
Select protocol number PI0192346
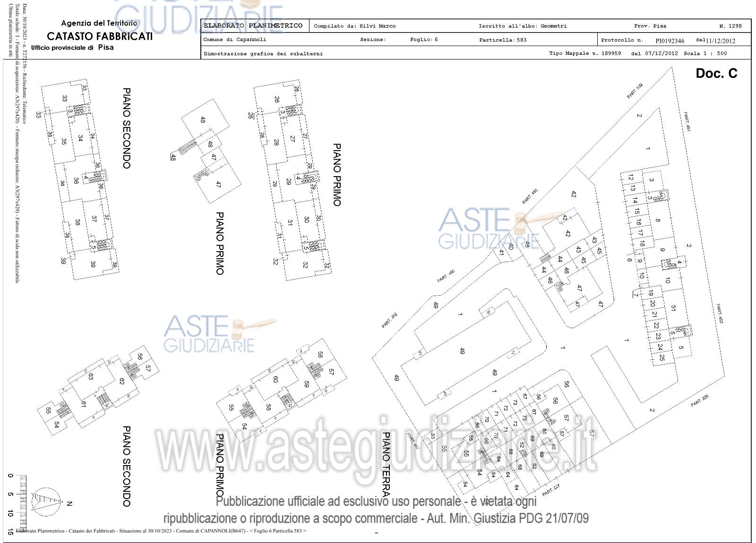click(670, 41)
